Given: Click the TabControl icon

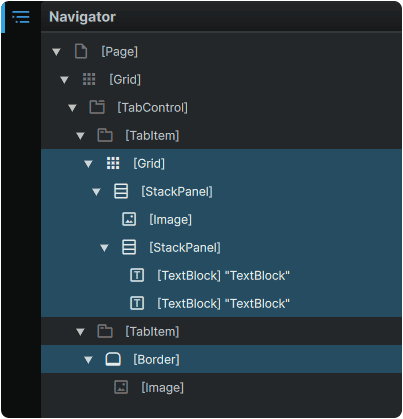Looking at the screenshot, I should click(x=97, y=107).
